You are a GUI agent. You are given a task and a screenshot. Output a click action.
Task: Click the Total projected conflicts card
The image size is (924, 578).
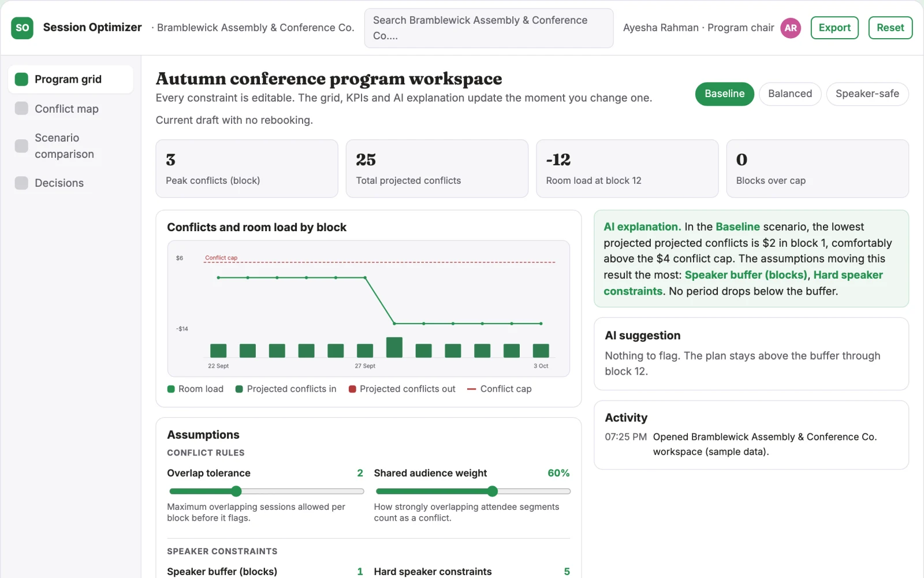(437, 168)
